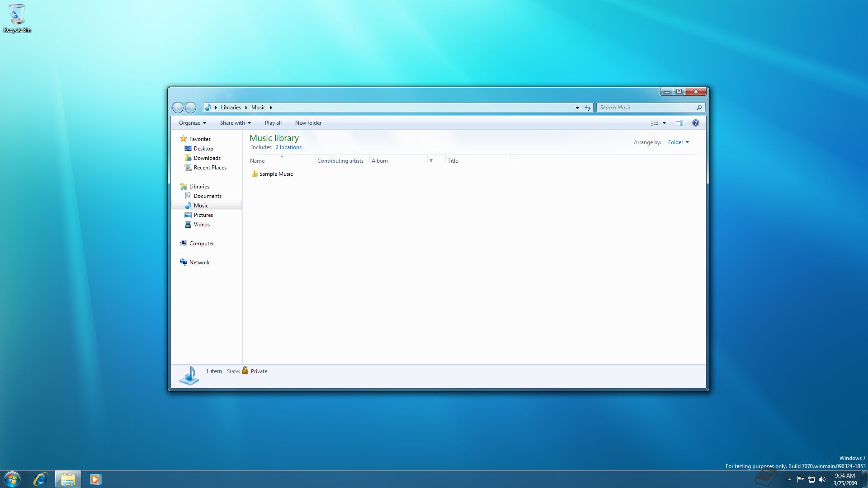Viewport: 868px width, 488px height.
Task: Click the refresh button beside address bar
Action: point(588,108)
